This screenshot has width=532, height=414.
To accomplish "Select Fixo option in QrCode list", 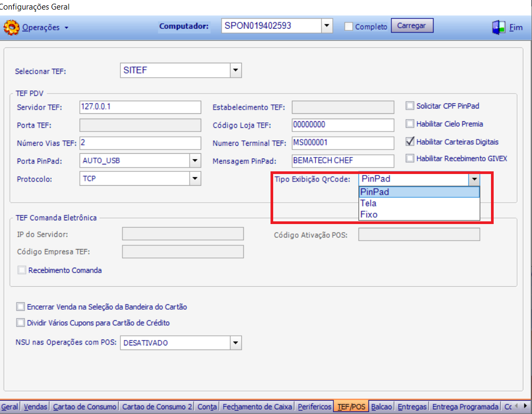I will tap(419, 214).
